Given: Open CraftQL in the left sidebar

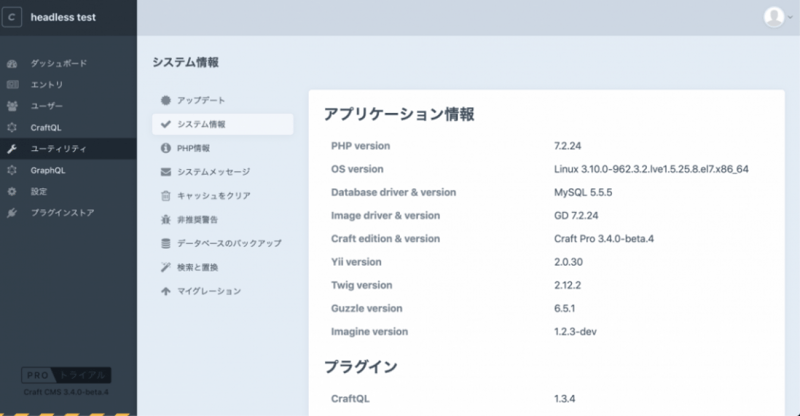Looking at the screenshot, I should 46,127.
